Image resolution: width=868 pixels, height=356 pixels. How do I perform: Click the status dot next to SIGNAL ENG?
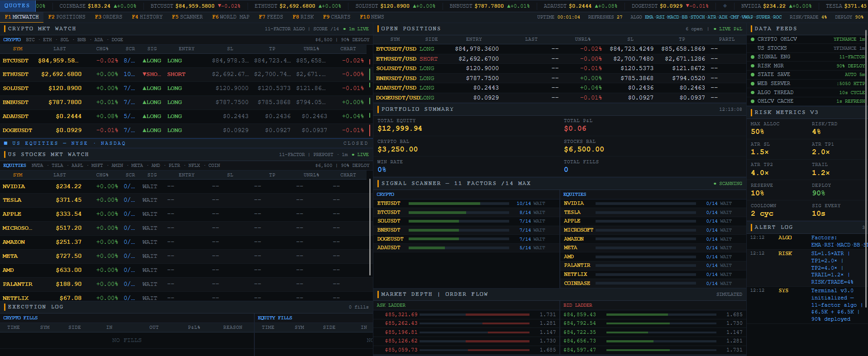click(753, 57)
